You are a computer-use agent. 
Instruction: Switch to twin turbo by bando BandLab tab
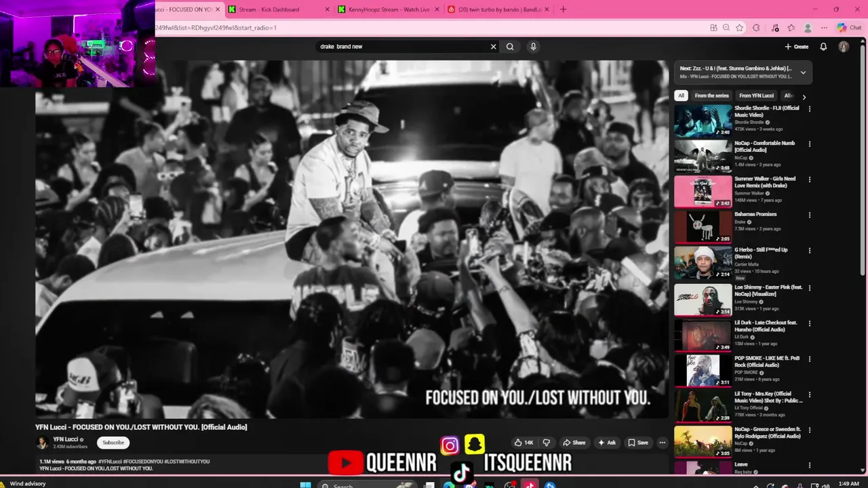[497, 9]
